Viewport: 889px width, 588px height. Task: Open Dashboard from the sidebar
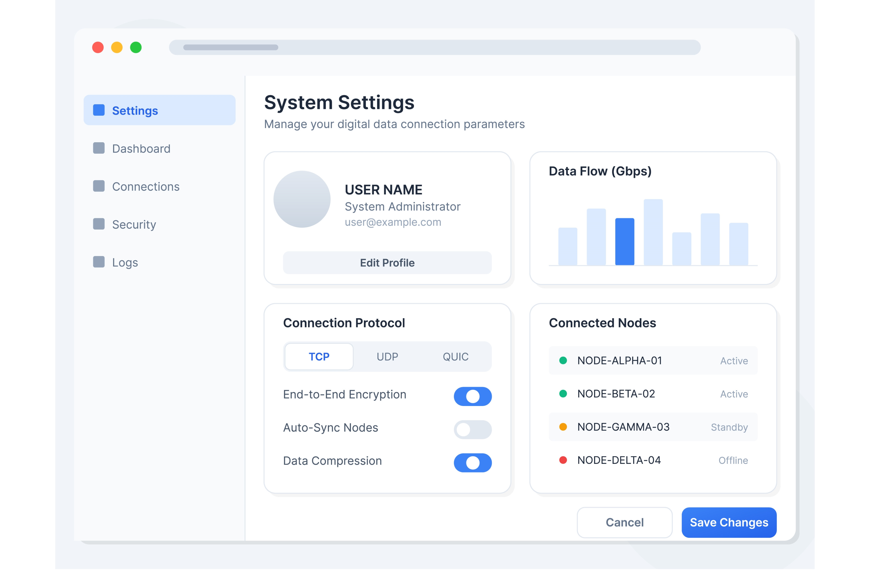[141, 149]
